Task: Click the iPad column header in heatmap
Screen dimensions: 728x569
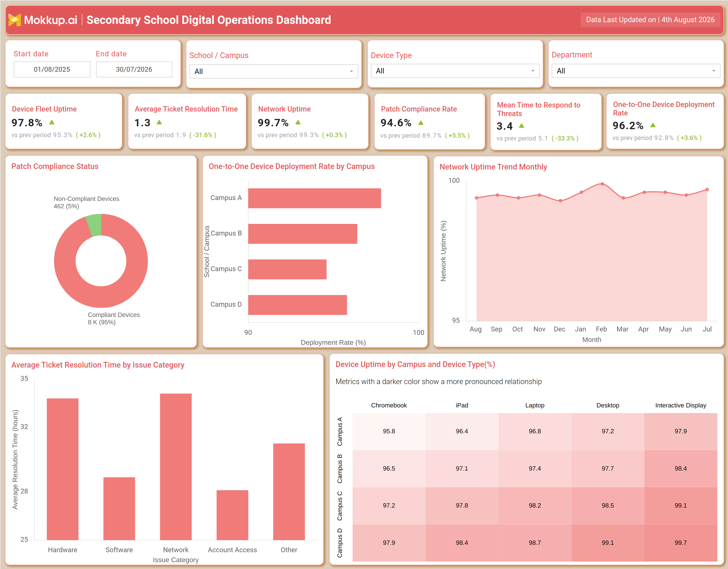Action: pyautogui.click(x=462, y=405)
